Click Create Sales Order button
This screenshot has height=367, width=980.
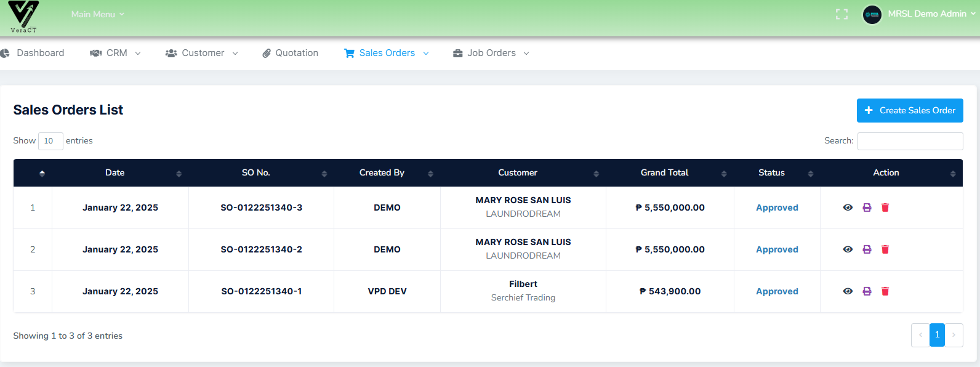point(910,110)
